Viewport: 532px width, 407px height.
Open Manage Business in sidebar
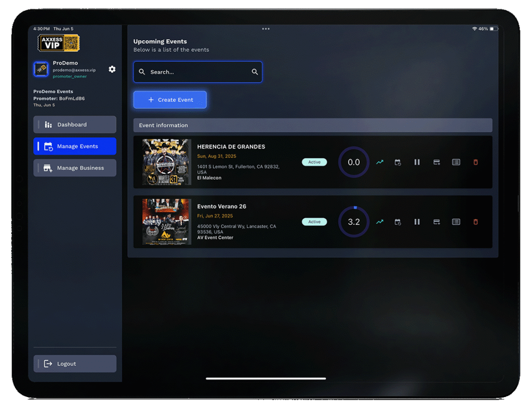(x=75, y=168)
